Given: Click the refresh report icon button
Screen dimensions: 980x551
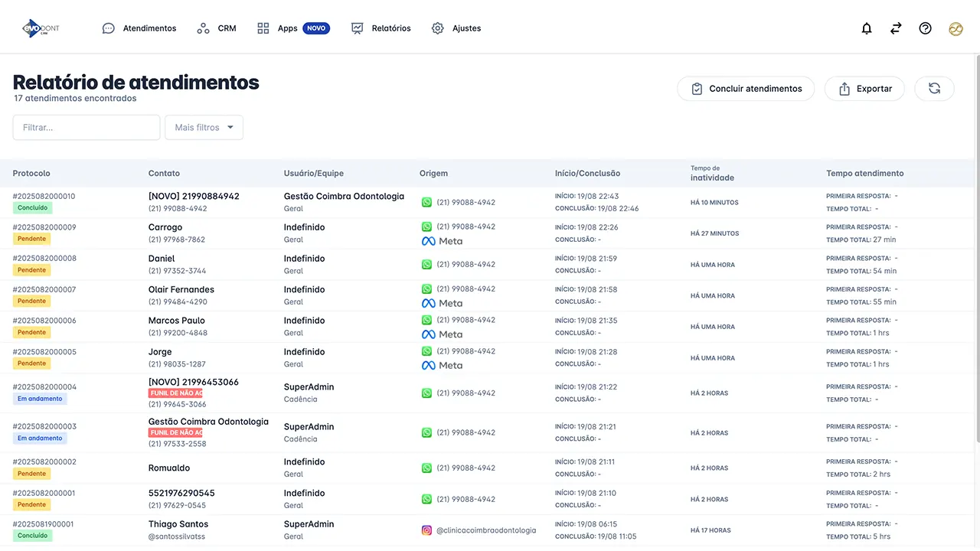Looking at the screenshot, I should tap(934, 89).
